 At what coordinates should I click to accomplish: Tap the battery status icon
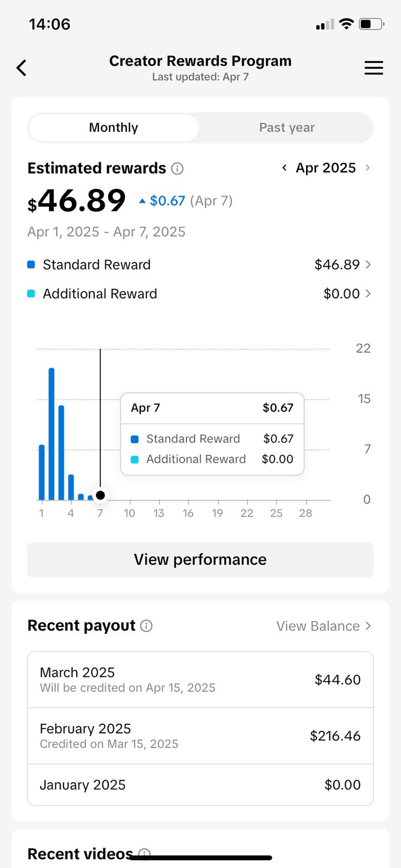(371, 24)
